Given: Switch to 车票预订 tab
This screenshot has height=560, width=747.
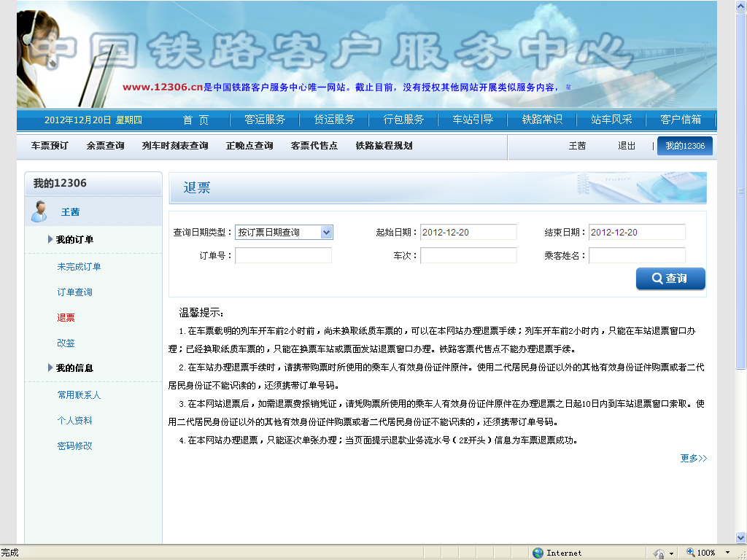Looking at the screenshot, I should click(50, 146).
